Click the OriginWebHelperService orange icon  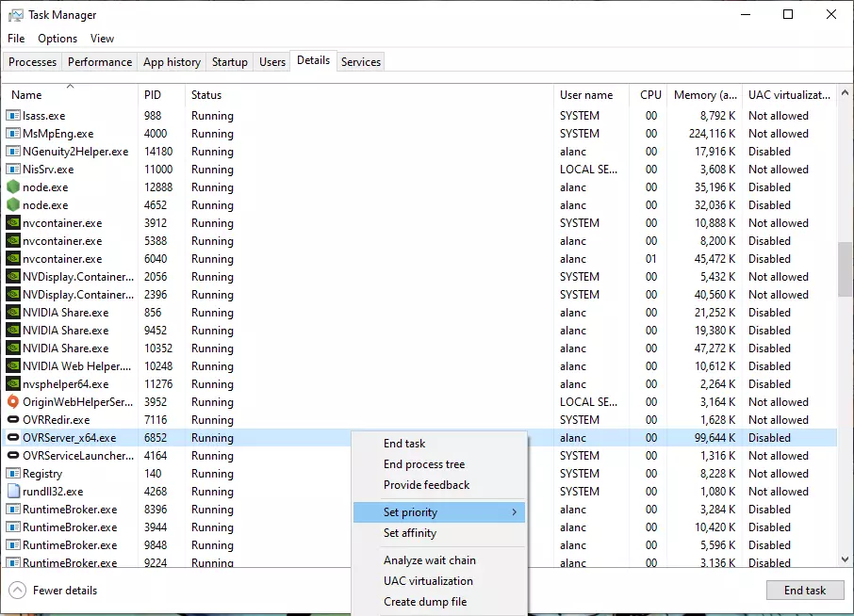13,402
